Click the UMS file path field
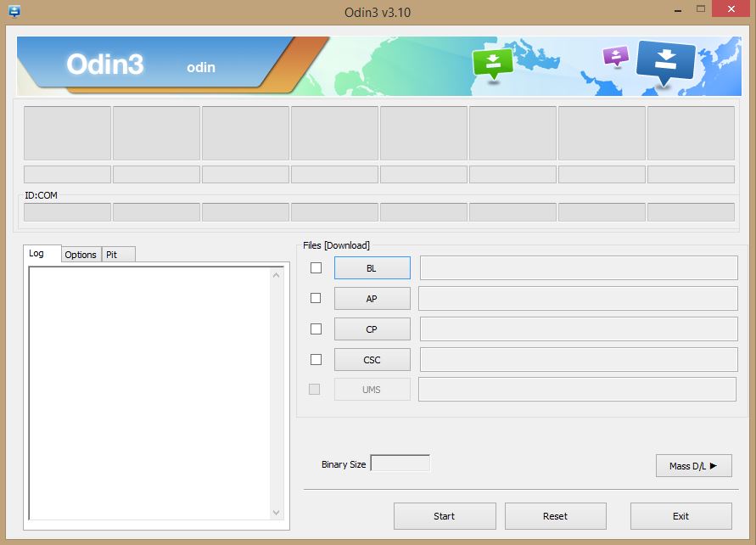Screen dimensions: 756x545 [x=577, y=389]
